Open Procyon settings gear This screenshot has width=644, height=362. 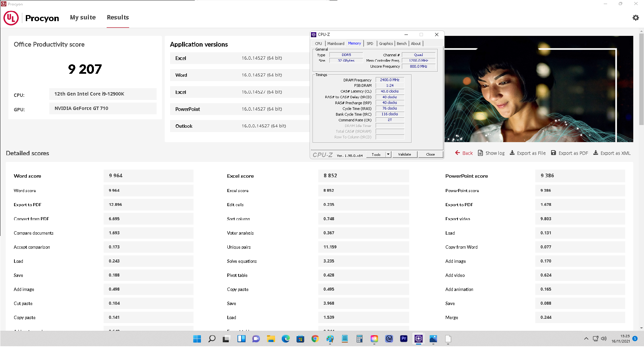(636, 18)
